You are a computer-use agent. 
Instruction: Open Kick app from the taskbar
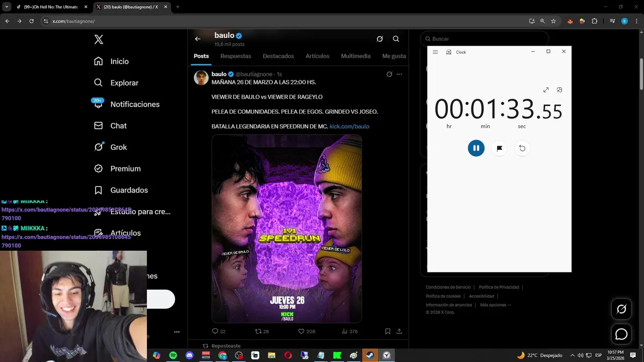click(x=337, y=355)
